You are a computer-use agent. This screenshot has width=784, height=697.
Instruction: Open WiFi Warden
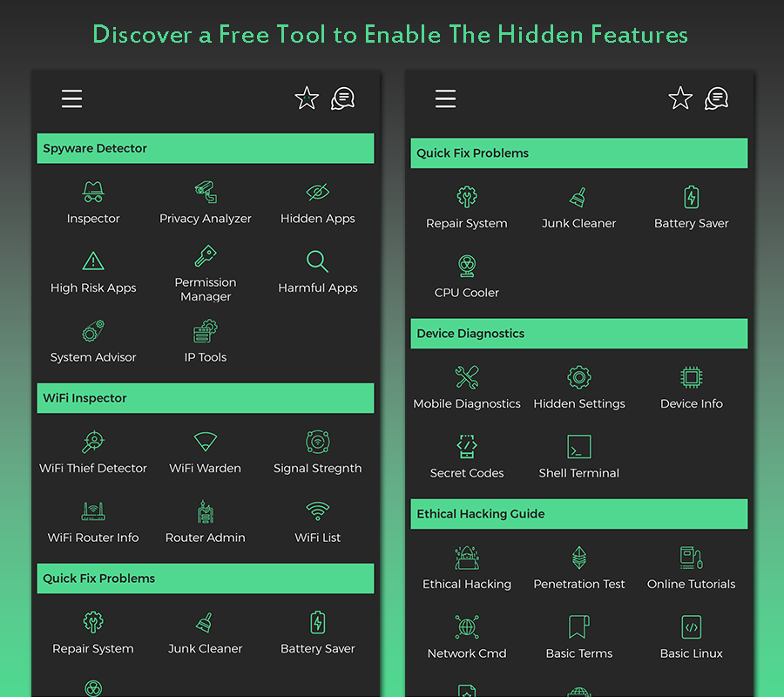205,452
